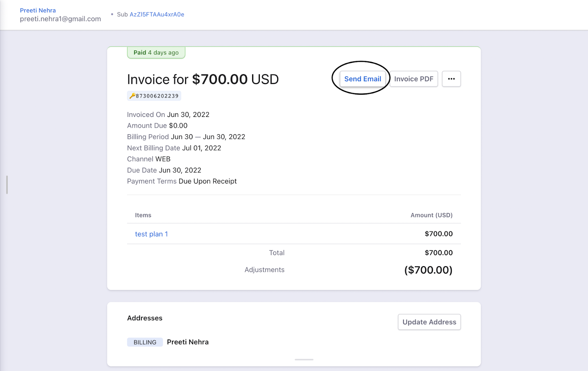Click the Invoice for $700.00 USD heading
Image resolution: width=588 pixels, height=371 pixels.
203,79
